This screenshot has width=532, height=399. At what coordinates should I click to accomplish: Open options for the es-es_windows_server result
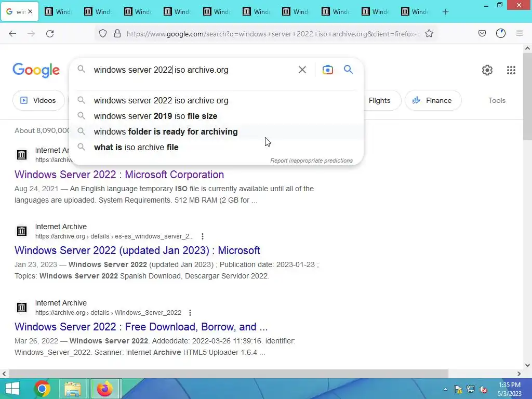click(x=203, y=236)
